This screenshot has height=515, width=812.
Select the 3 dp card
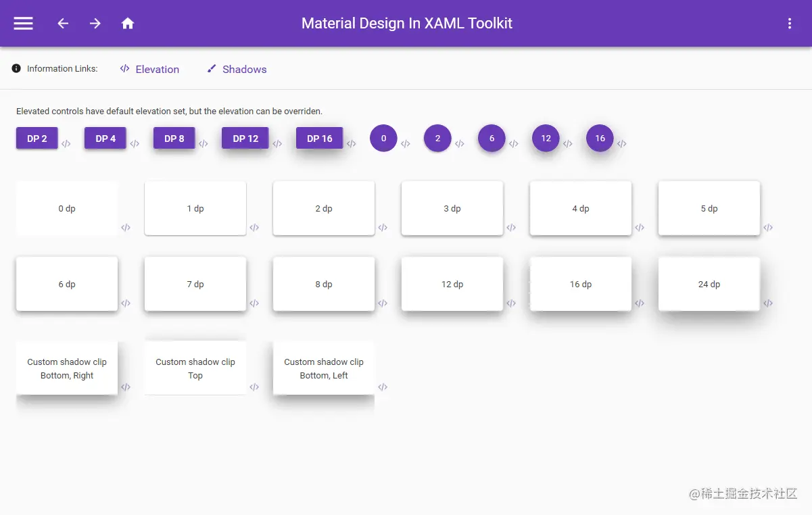click(x=452, y=208)
